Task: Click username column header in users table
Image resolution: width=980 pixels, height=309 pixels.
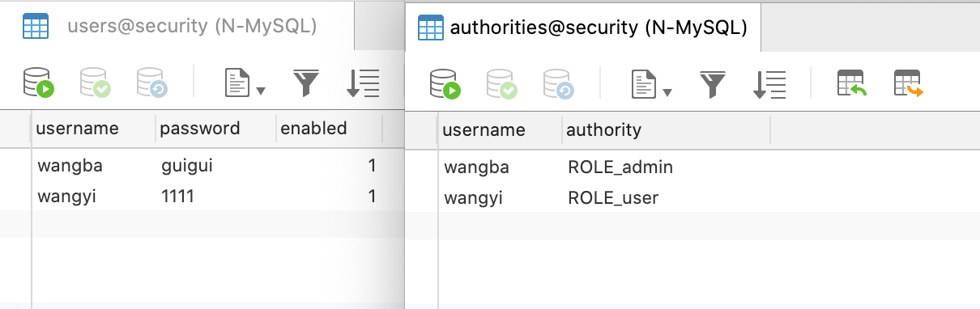Action: pos(94,128)
